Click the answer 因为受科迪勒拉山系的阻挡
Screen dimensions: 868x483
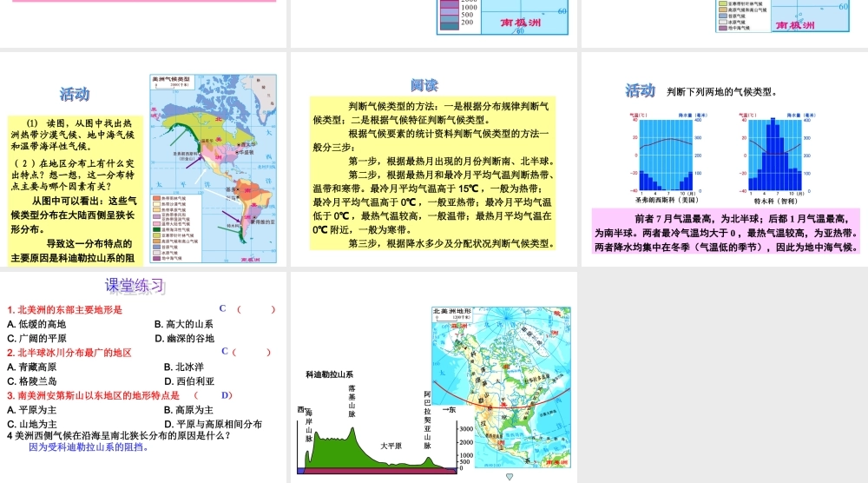pos(89,447)
